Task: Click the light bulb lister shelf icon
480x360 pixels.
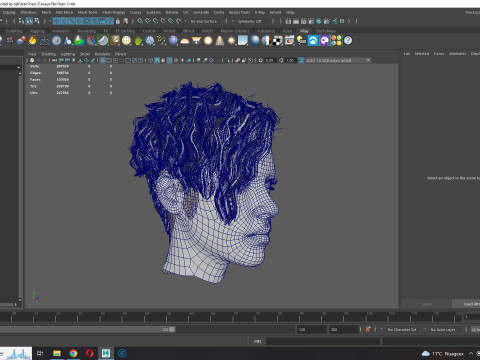Action: (301, 41)
